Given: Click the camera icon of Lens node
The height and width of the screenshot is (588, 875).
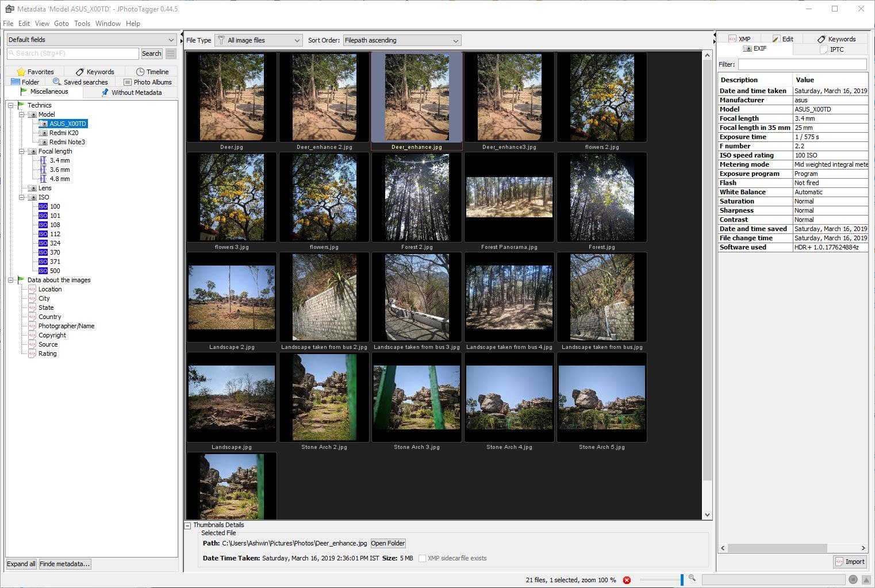Looking at the screenshot, I should point(32,188).
